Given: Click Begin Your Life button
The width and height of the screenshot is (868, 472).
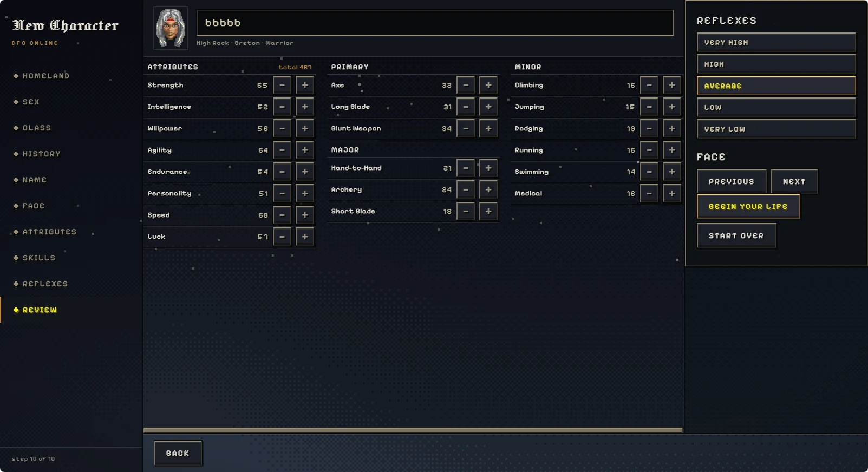Looking at the screenshot, I should pyautogui.click(x=748, y=206).
